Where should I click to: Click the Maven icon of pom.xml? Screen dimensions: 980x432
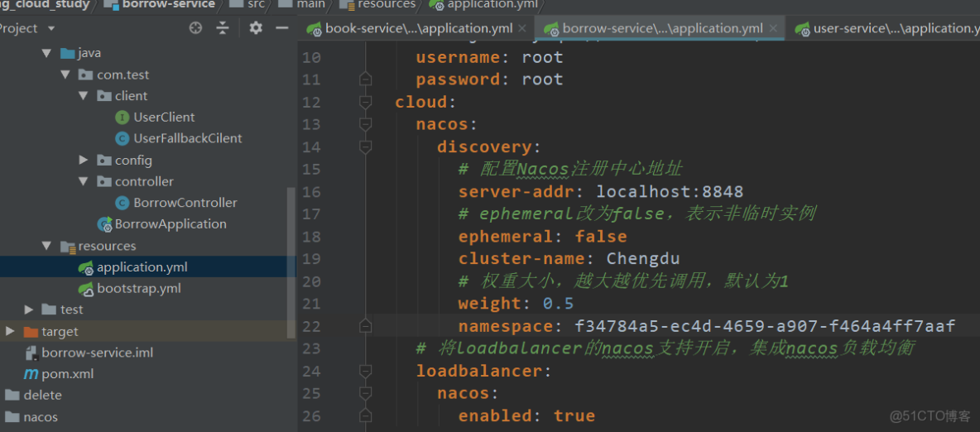[30, 375]
